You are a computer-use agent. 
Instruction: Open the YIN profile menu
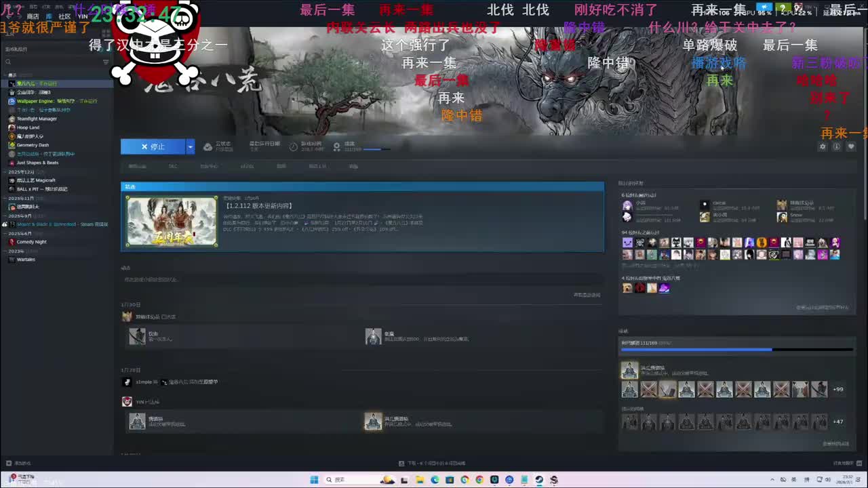pyautogui.click(x=83, y=16)
